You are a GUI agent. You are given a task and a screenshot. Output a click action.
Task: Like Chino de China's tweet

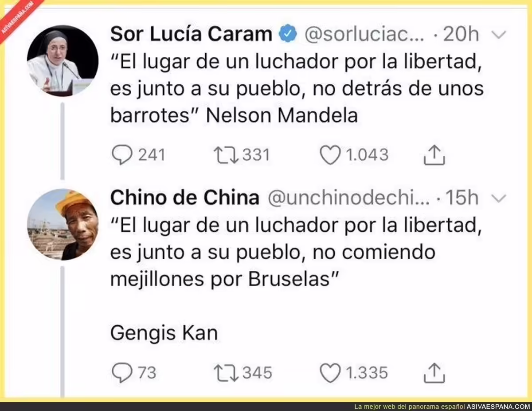pyautogui.click(x=330, y=373)
